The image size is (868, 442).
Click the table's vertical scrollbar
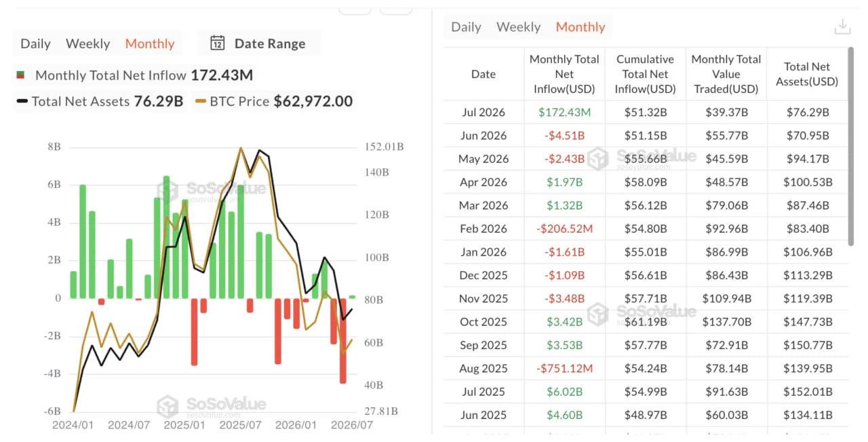851,146
